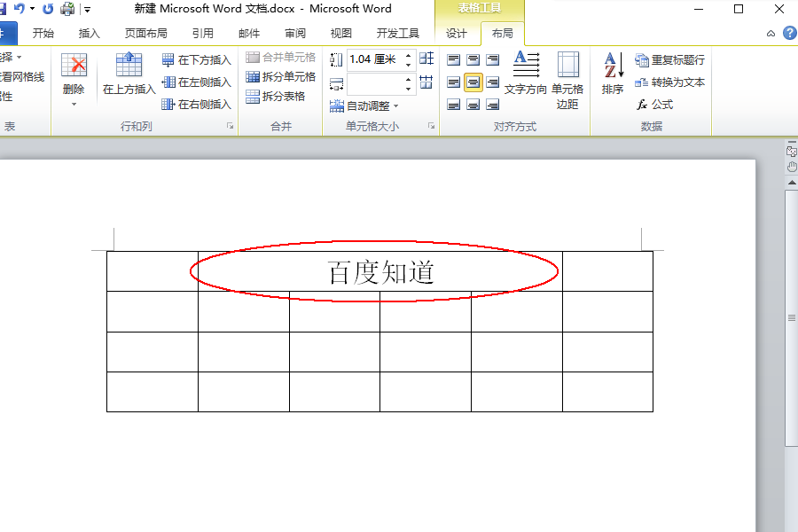
Task: Insert column to the right (在右侧插入)
Action: pos(197,105)
